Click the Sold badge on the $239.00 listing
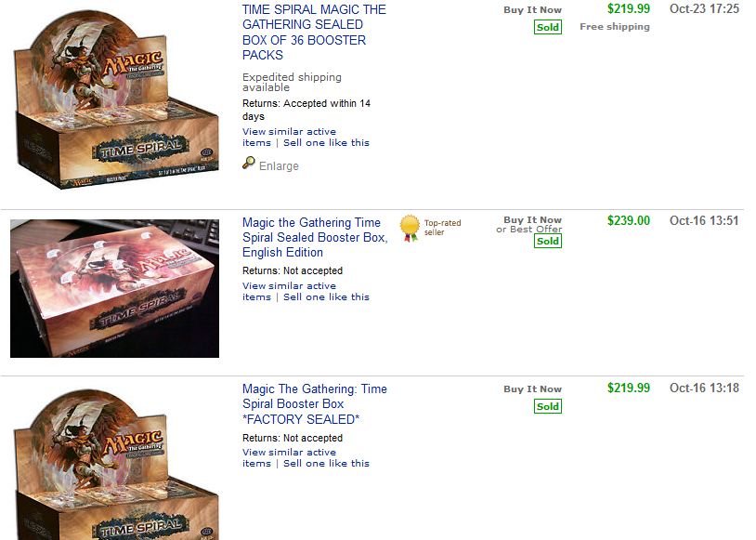This screenshot has height=540, width=756. 548,242
